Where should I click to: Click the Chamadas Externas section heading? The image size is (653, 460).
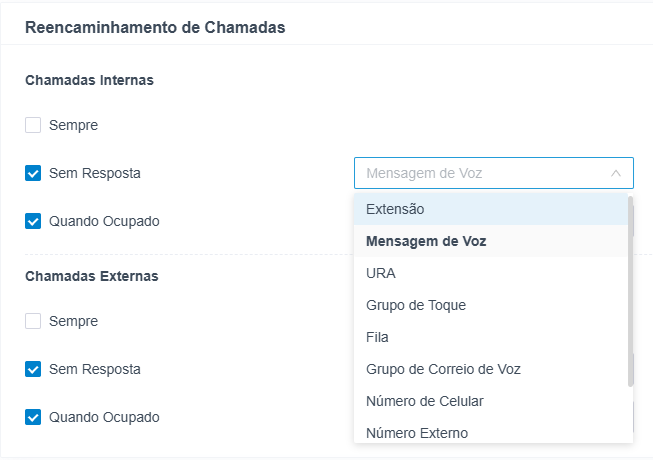[x=91, y=275]
